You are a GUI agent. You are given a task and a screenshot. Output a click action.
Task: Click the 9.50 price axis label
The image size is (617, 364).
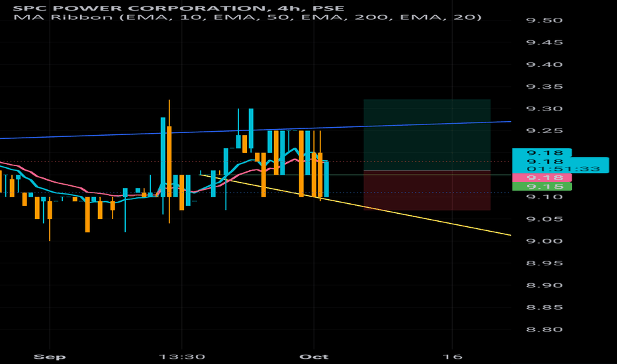click(x=544, y=21)
